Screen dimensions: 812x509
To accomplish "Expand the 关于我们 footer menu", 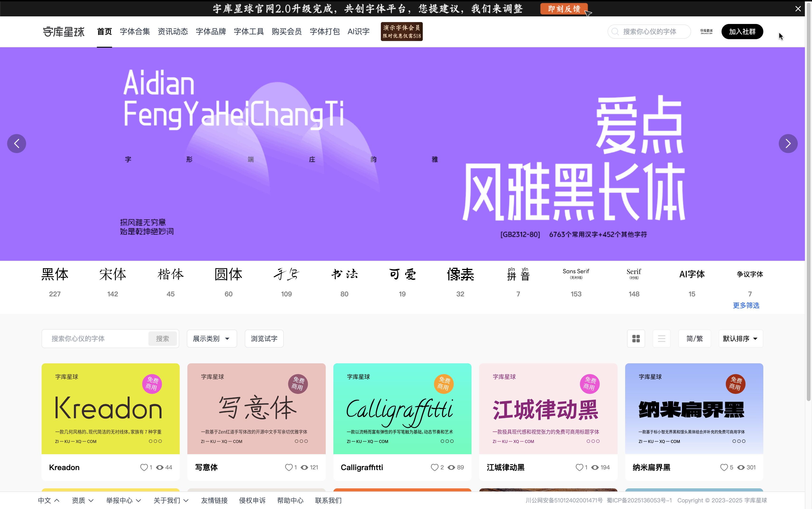I will coord(171,500).
